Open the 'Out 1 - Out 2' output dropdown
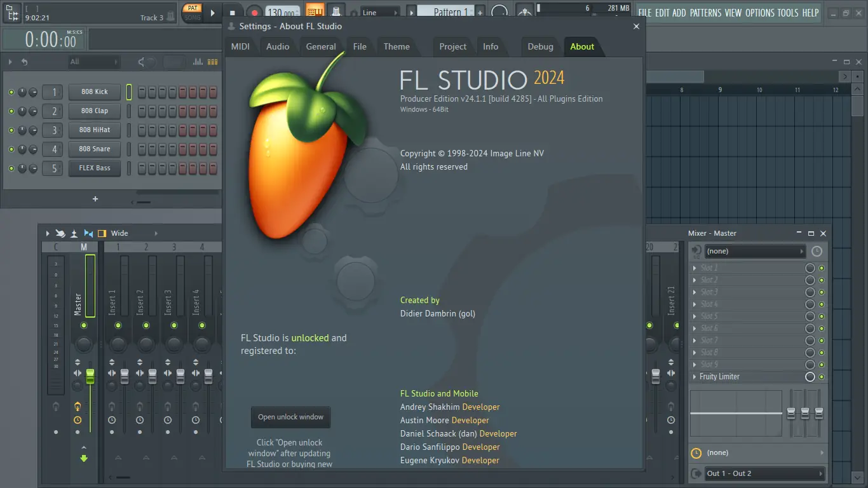This screenshot has width=868, height=488. 764,473
